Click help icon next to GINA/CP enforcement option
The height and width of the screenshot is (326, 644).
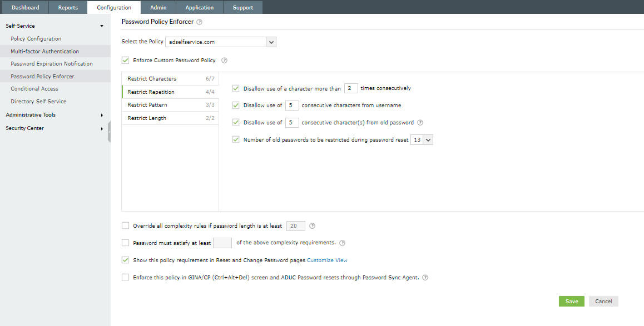pos(425,278)
